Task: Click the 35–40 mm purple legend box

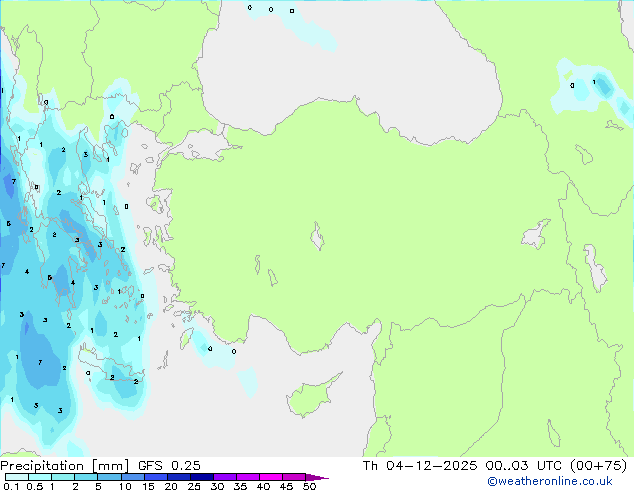Action: pos(248,477)
